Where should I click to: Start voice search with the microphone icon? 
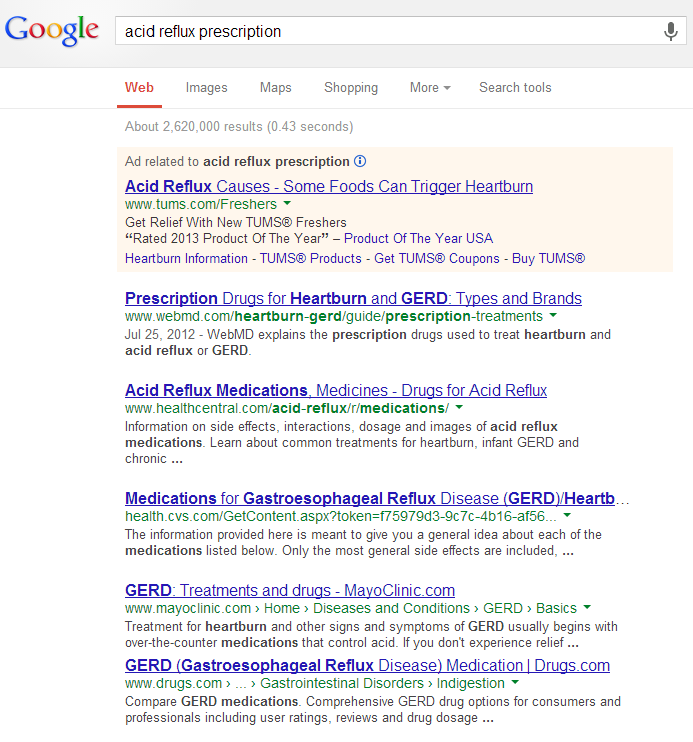click(x=670, y=32)
